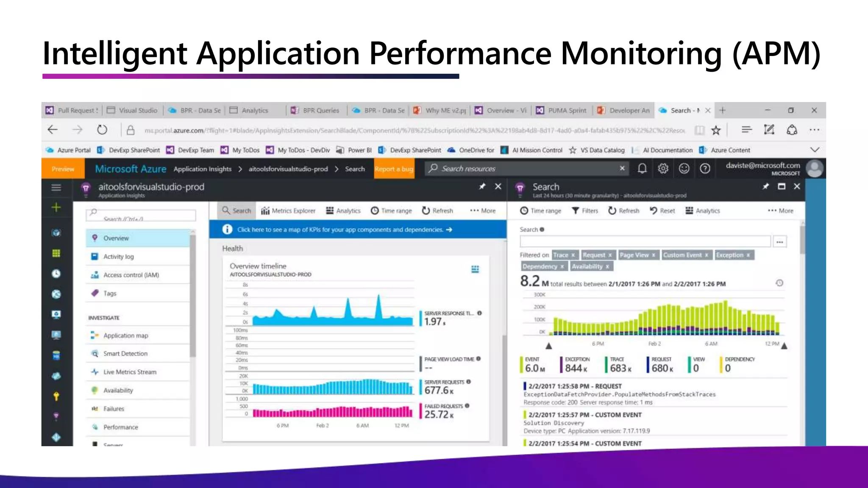The width and height of the screenshot is (868, 488).
Task: Reload the page with refresh icon
Action: tap(102, 130)
